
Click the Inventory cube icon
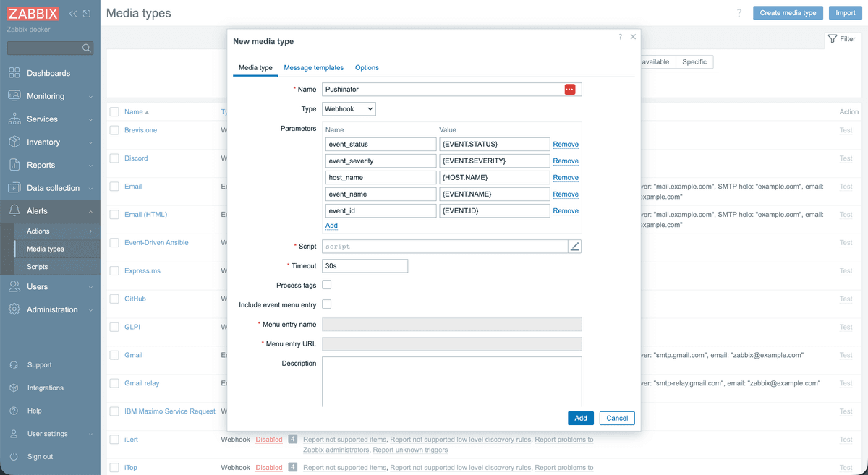pos(14,142)
